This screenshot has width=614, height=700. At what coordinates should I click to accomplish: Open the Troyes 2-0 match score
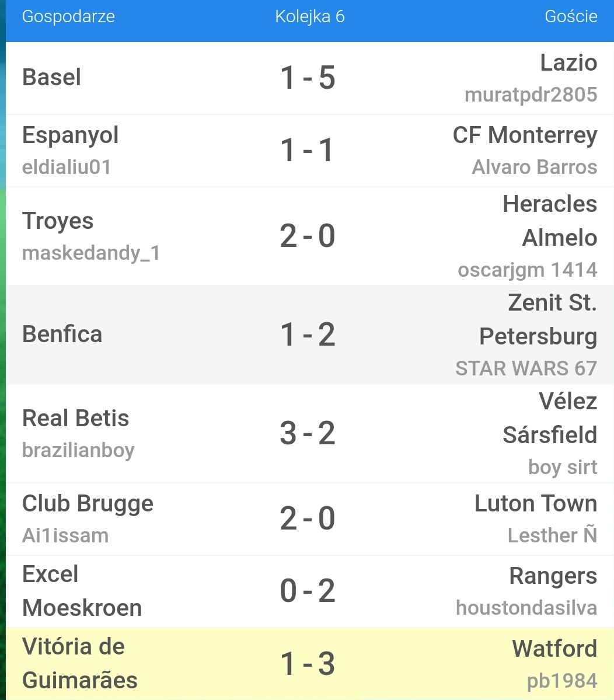point(308,236)
